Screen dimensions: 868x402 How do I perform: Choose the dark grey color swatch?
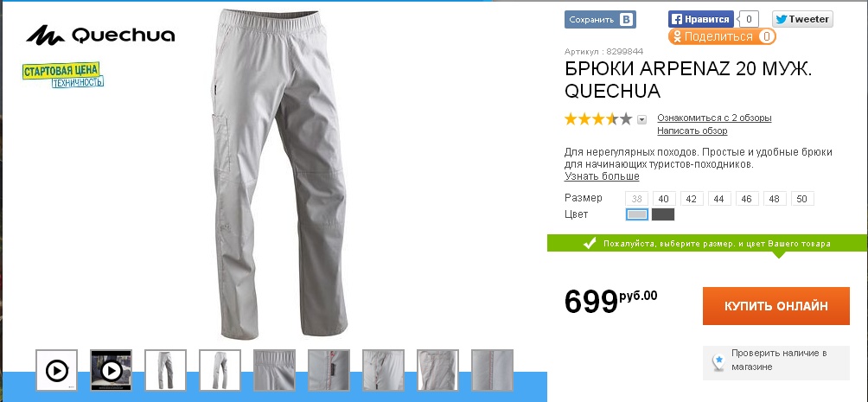[x=662, y=214]
